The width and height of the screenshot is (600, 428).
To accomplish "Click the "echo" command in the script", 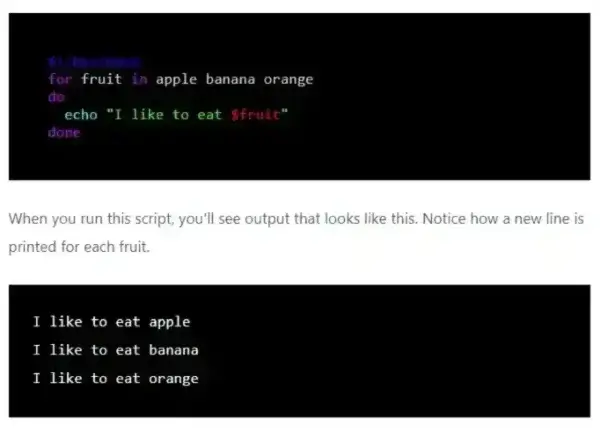I will pos(80,115).
